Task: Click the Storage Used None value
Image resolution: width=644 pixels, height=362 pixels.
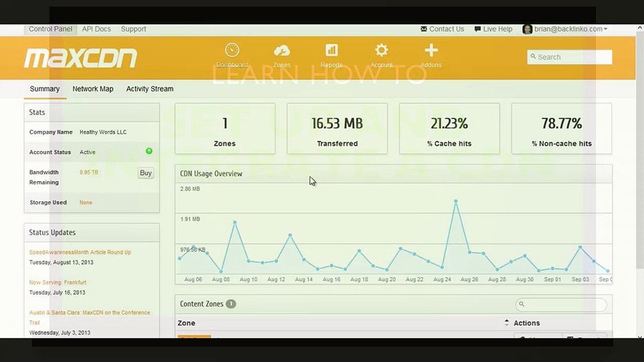Action: coord(86,203)
